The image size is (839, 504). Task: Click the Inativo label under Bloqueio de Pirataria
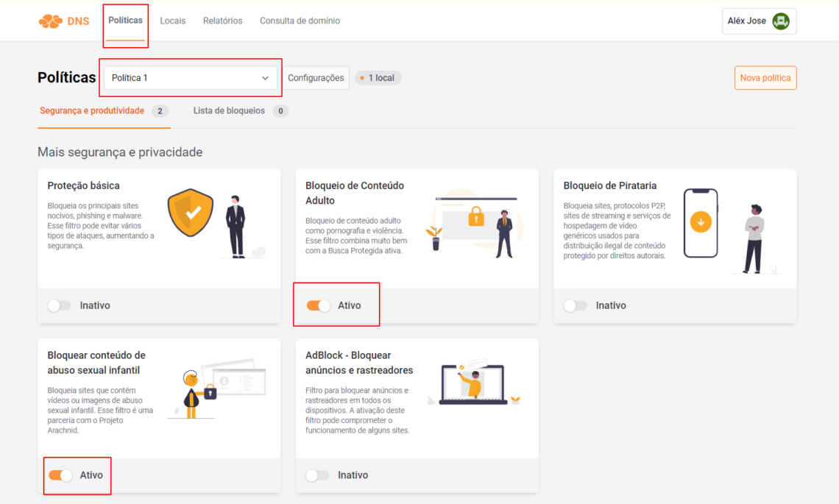pyautogui.click(x=611, y=305)
